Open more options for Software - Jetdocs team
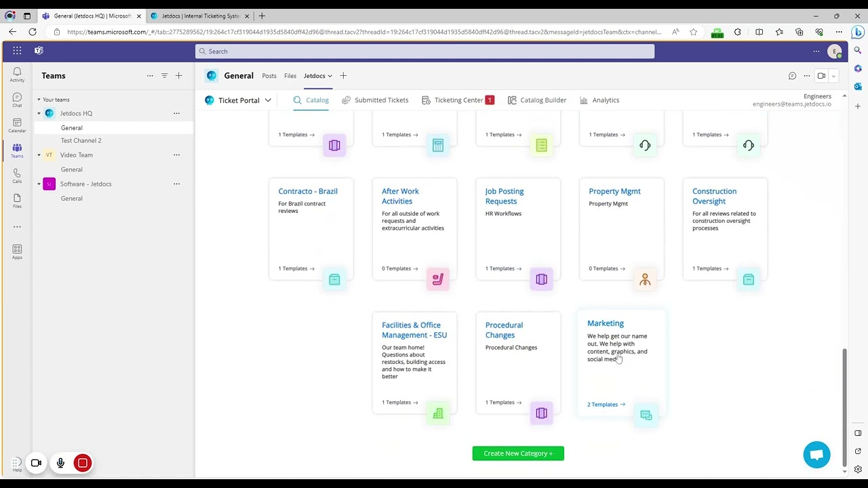868x488 pixels. point(176,184)
